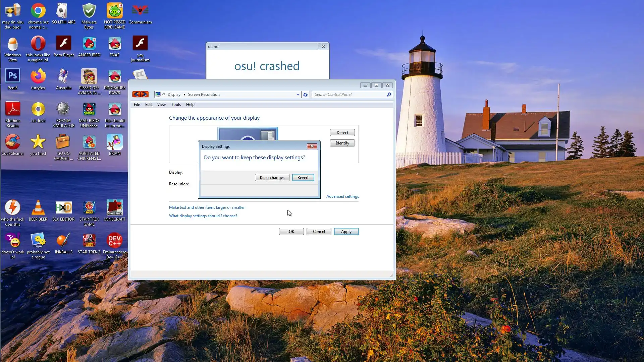The image size is (644, 362).
Task: Click the Identify button
Action: pyautogui.click(x=342, y=143)
